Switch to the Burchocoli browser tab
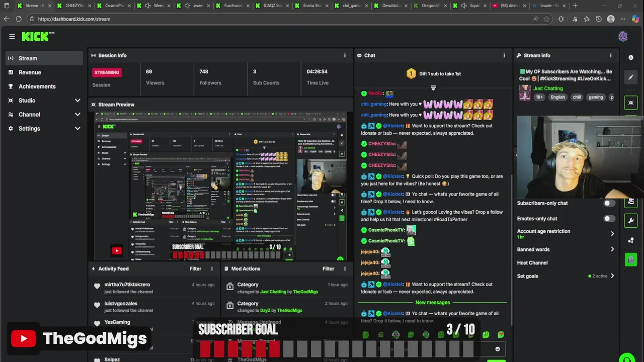The height and width of the screenshot is (362, 644). point(231,6)
